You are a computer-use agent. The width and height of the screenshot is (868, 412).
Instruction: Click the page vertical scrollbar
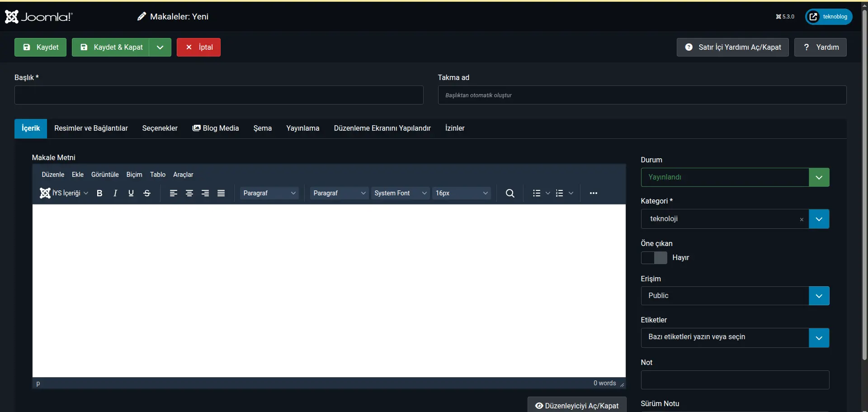point(864,184)
